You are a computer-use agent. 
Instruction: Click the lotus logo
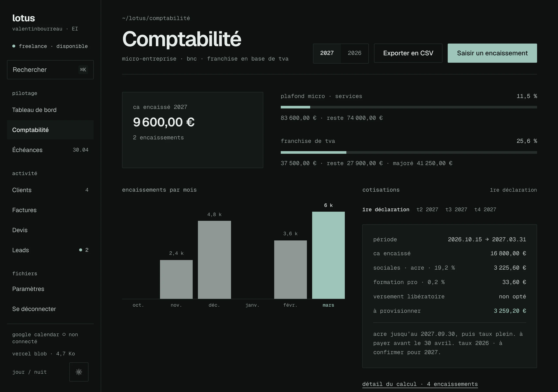click(x=24, y=18)
